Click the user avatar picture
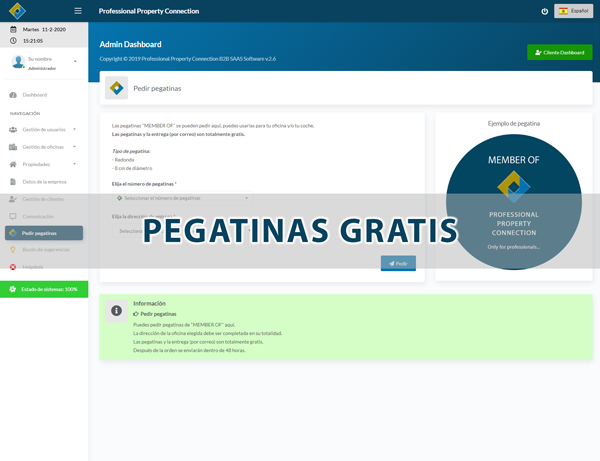 coord(18,62)
